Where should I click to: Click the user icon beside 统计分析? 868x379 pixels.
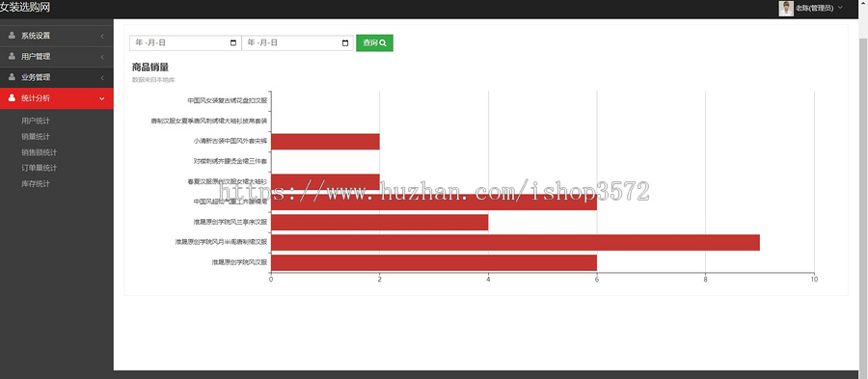12,98
